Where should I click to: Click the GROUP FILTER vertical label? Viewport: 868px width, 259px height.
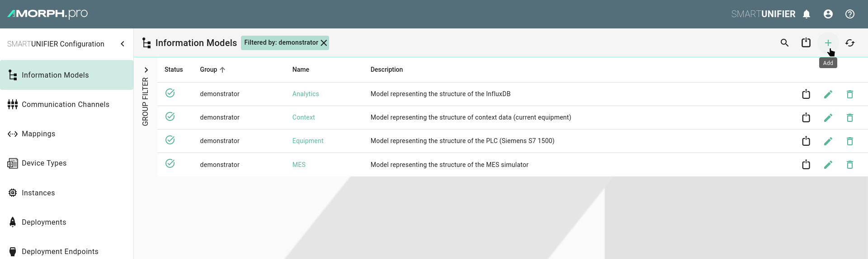click(145, 102)
